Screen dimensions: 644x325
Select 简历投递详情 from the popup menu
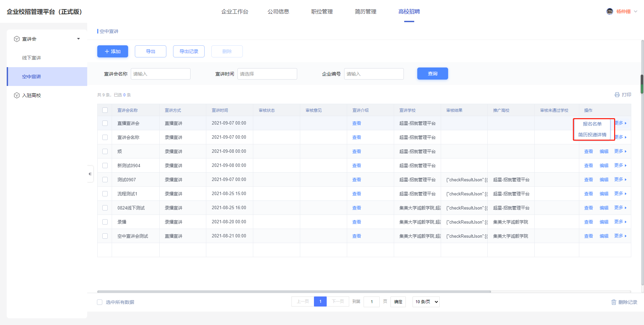click(x=592, y=135)
